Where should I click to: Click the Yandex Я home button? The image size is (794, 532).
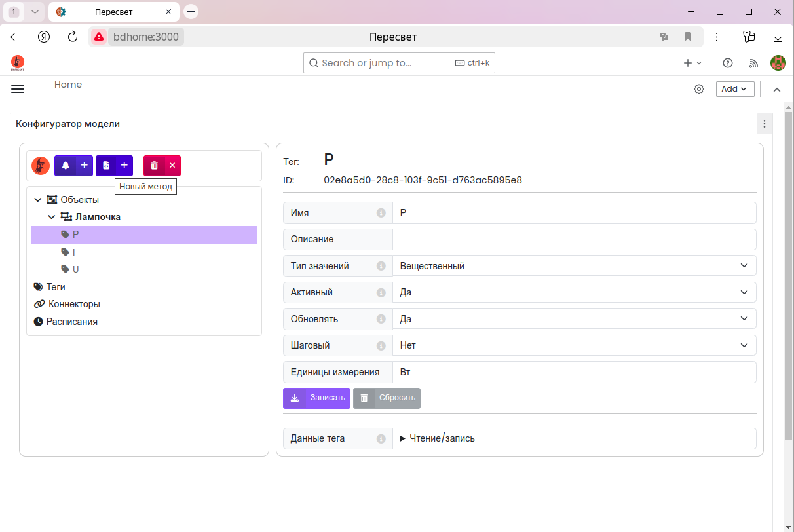coord(44,37)
